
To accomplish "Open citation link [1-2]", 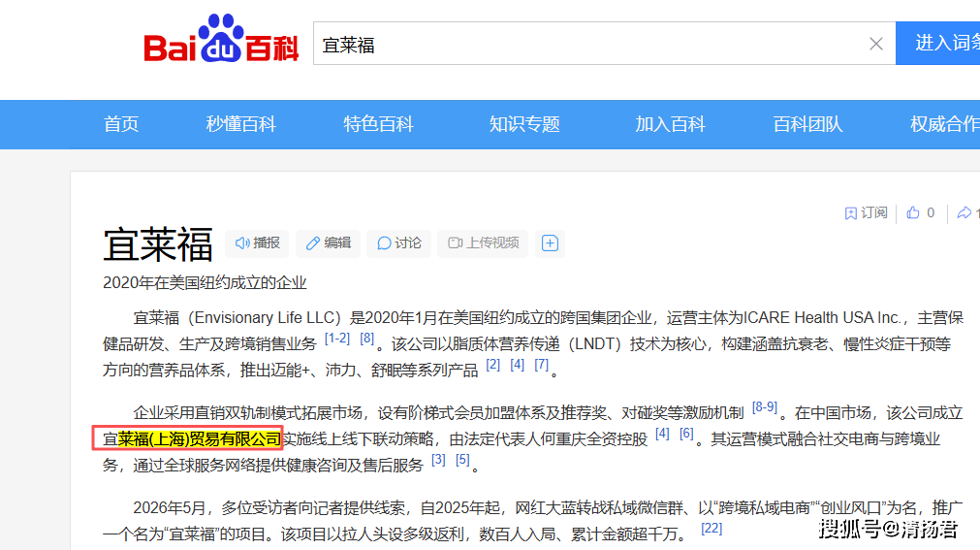I will 337,338.
